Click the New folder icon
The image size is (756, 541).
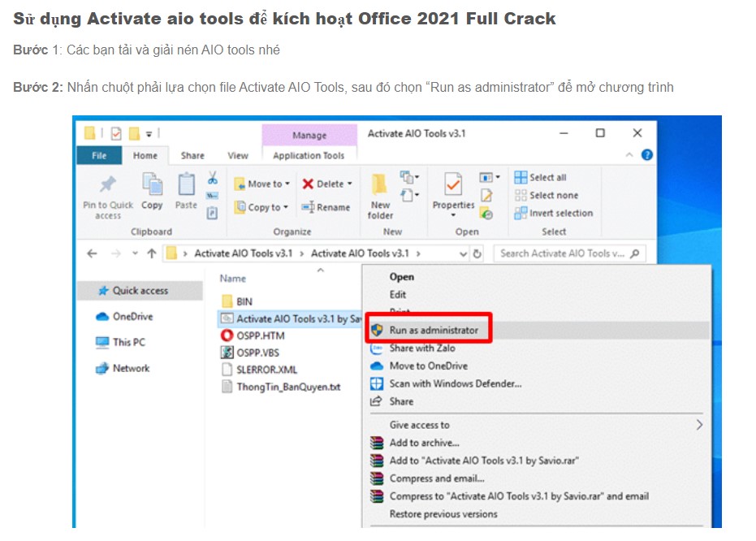[x=380, y=184]
